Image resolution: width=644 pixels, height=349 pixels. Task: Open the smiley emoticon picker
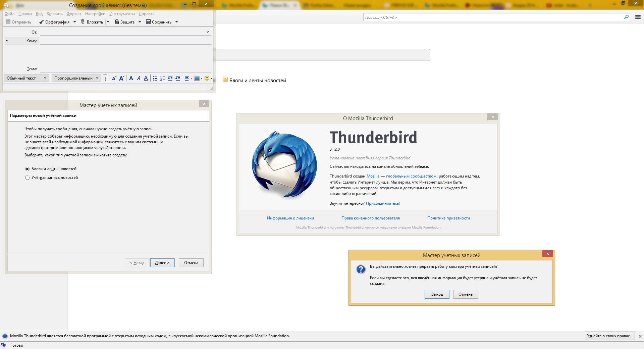pyautogui.click(x=208, y=78)
